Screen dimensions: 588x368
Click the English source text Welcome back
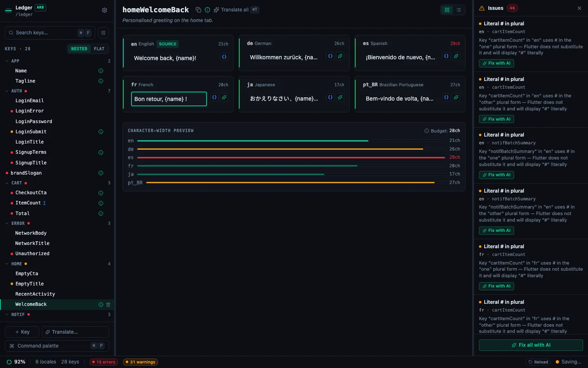165,58
